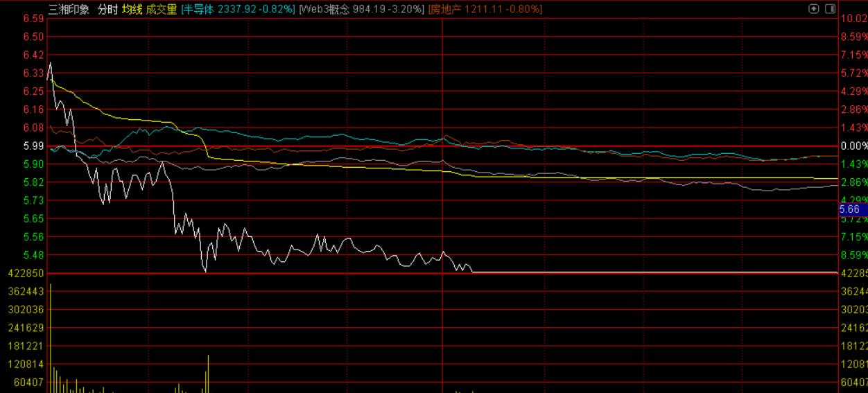Image resolution: width=868 pixels, height=393 pixels.
Task: Click the 422850 volume axis label
Action: click(x=23, y=273)
